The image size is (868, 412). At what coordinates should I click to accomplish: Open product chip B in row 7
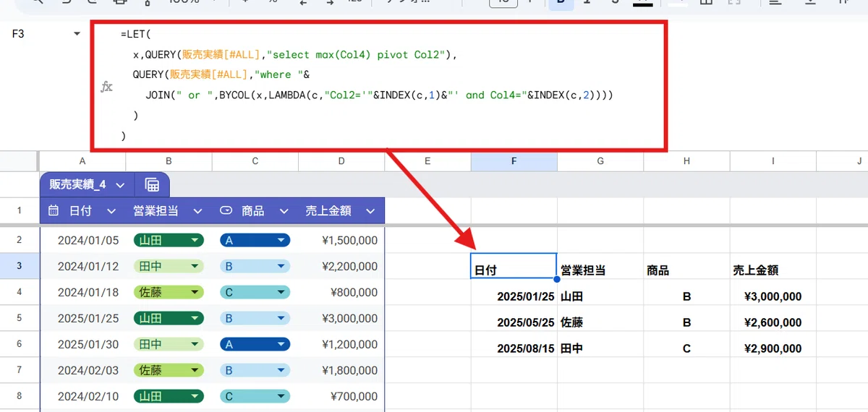coord(255,371)
